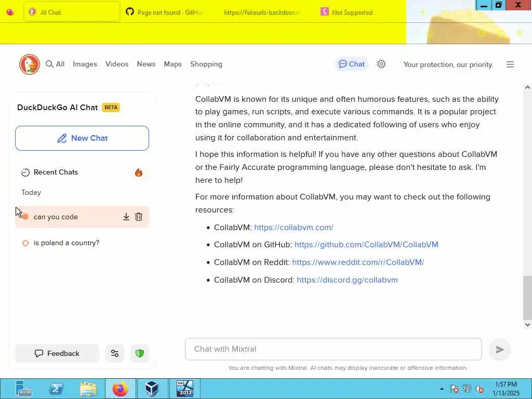Image resolution: width=532 pixels, height=399 pixels.
Task: Open the CollabVM GitHub link
Action: [x=366, y=245]
